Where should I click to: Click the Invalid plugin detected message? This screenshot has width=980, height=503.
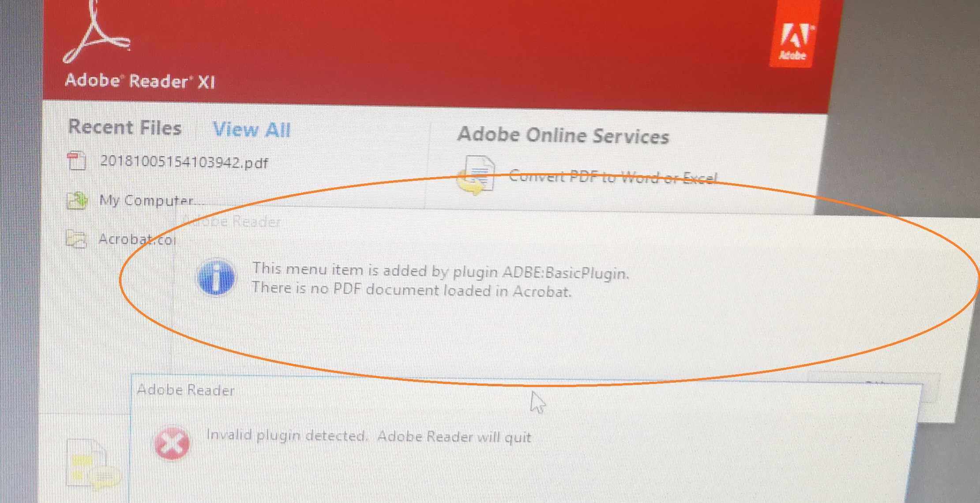click(x=369, y=436)
